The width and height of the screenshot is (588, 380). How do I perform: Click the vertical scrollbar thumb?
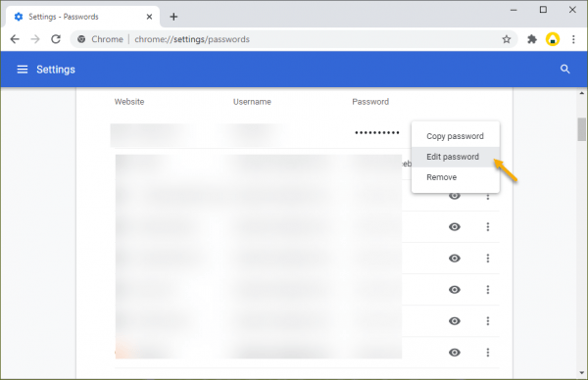pyautogui.click(x=581, y=129)
